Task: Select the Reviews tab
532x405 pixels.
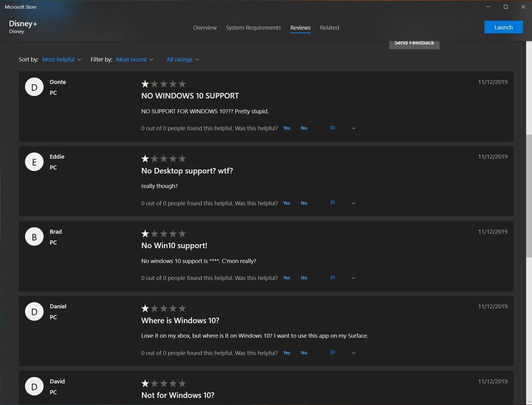Action: 301,27
